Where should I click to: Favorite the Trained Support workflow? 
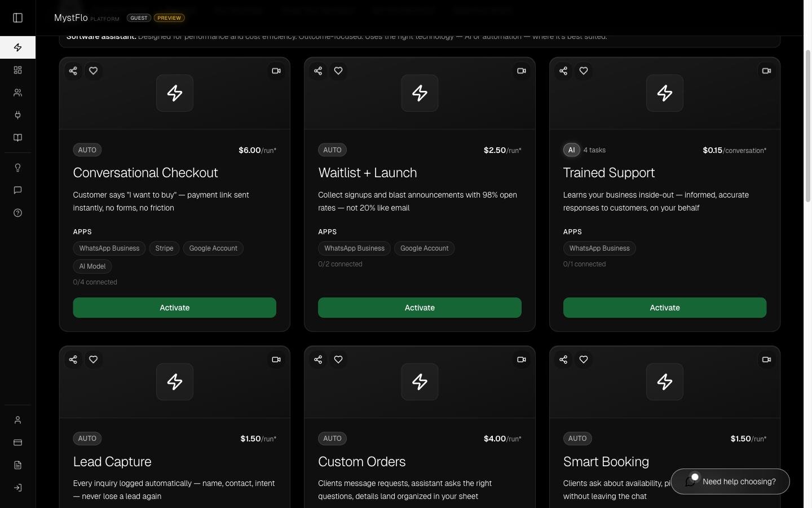(x=584, y=71)
